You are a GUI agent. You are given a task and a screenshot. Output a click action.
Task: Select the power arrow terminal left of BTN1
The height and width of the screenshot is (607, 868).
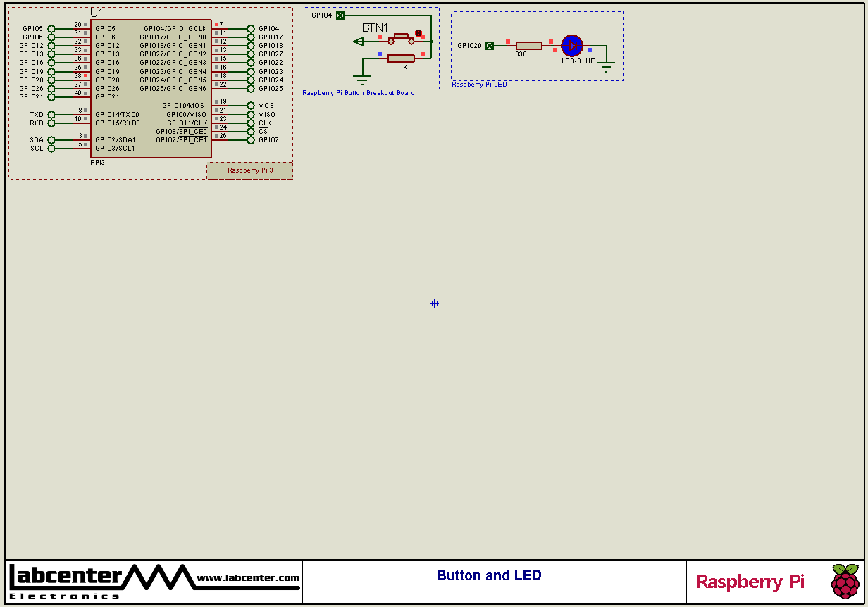coord(359,42)
